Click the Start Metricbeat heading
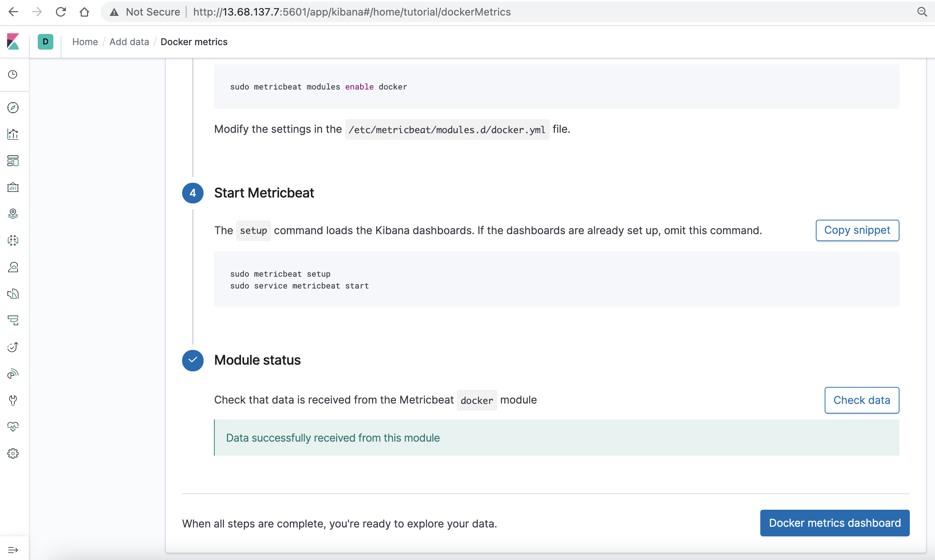Screen dimensions: 935x560 coord(264,193)
